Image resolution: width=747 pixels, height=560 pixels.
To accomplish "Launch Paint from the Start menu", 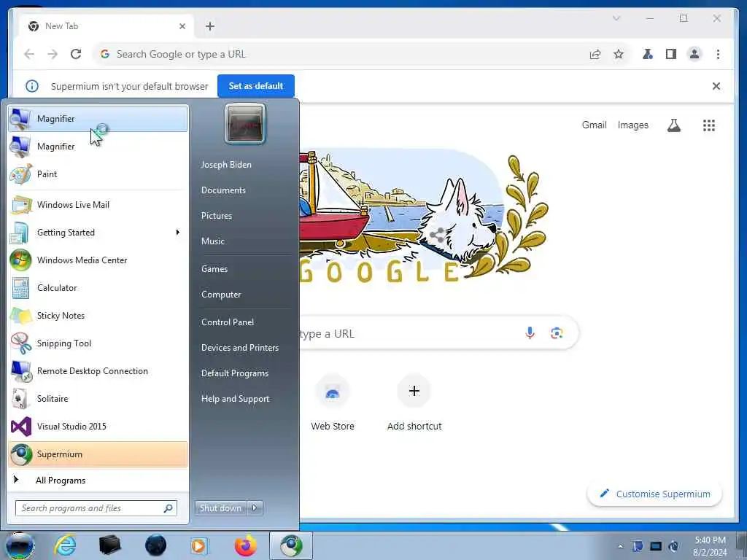I will pos(98,174).
